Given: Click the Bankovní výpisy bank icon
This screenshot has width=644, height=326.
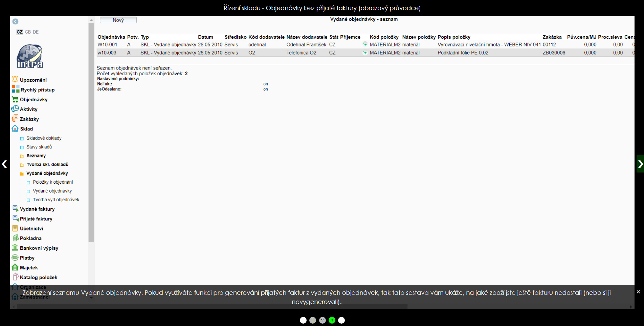Looking at the screenshot, I should click(x=15, y=248).
